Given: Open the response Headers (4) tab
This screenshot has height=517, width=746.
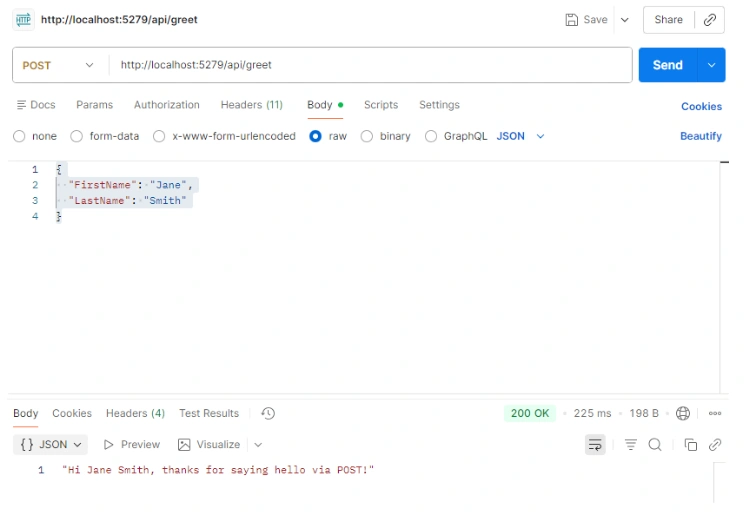Looking at the screenshot, I should click(x=135, y=413).
